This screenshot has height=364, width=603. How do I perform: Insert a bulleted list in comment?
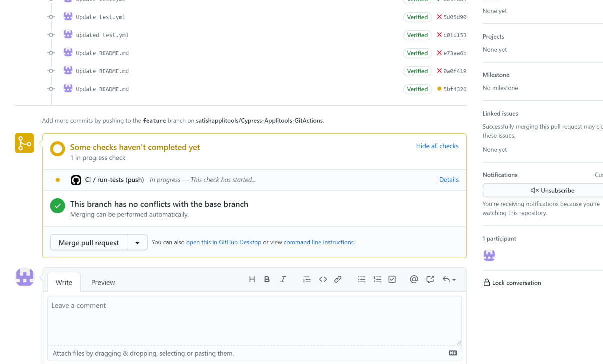click(x=362, y=280)
